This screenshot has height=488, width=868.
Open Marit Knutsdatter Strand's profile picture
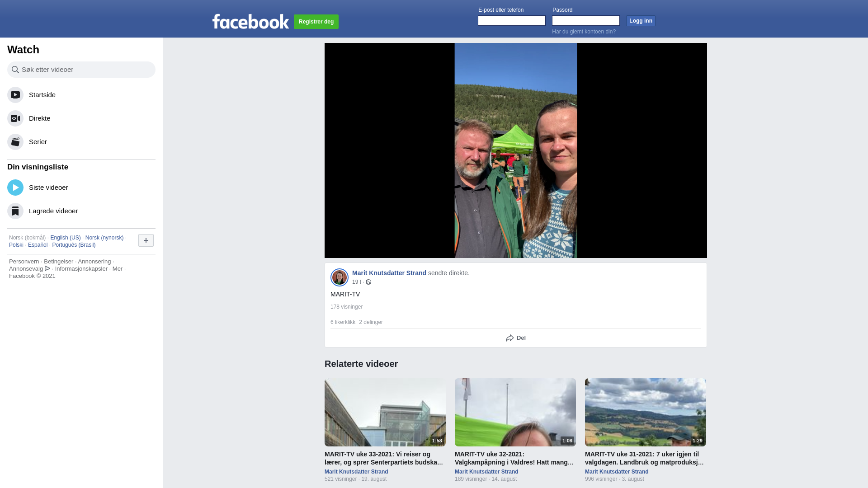(340, 277)
